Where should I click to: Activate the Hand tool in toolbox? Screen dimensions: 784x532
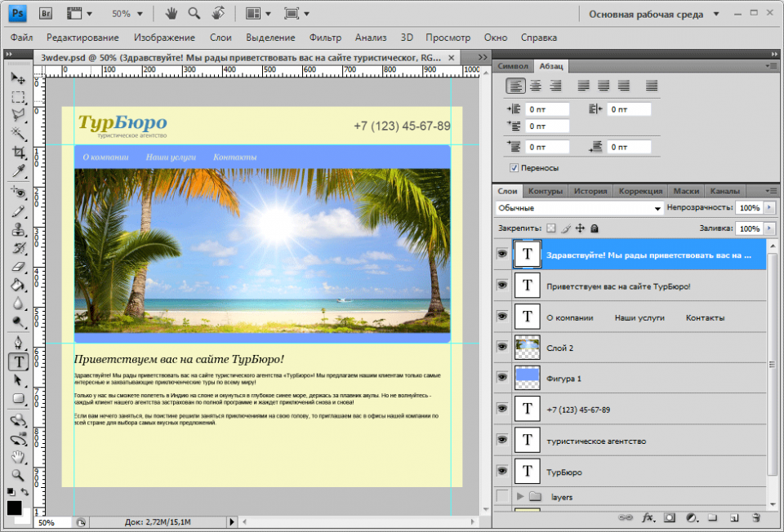coord(18,456)
